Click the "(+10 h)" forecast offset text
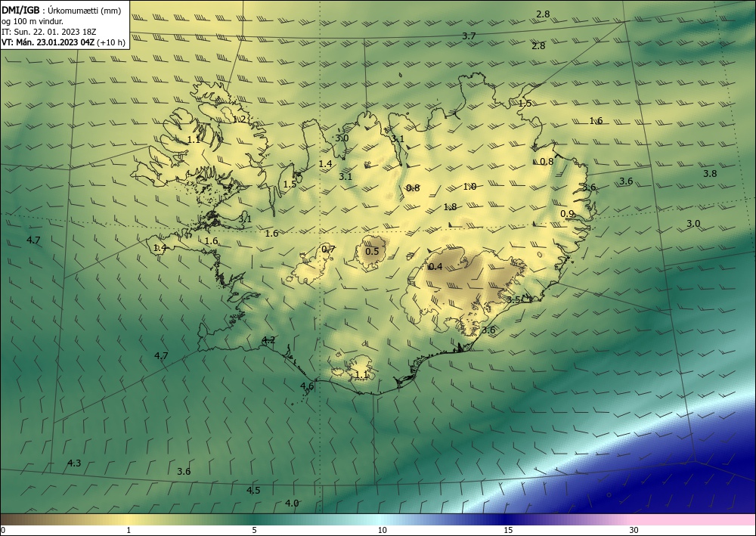 click(111, 42)
